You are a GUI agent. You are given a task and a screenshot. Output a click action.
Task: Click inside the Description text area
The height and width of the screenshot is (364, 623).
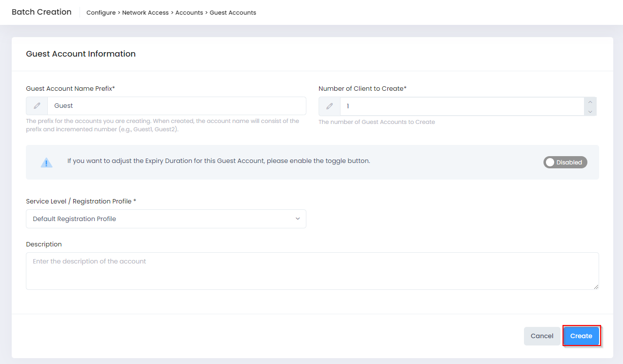[312, 271]
